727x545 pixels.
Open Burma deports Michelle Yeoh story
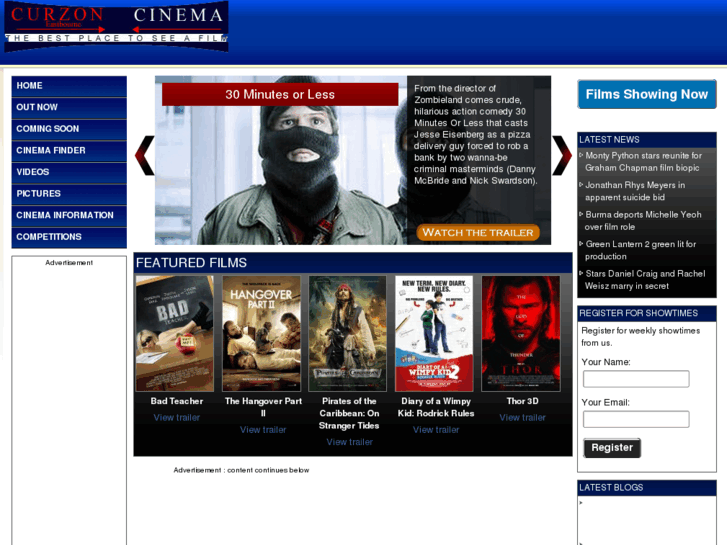point(643,221)
